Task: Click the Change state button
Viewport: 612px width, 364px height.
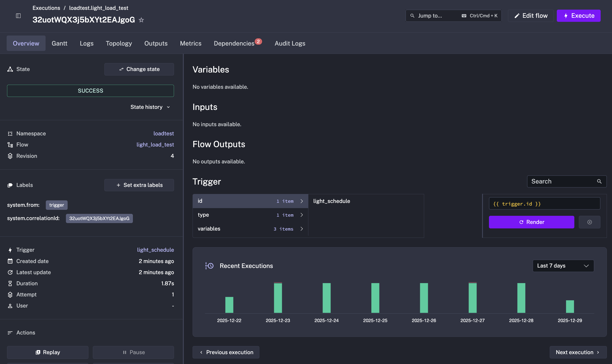Action: pos(139,69)
